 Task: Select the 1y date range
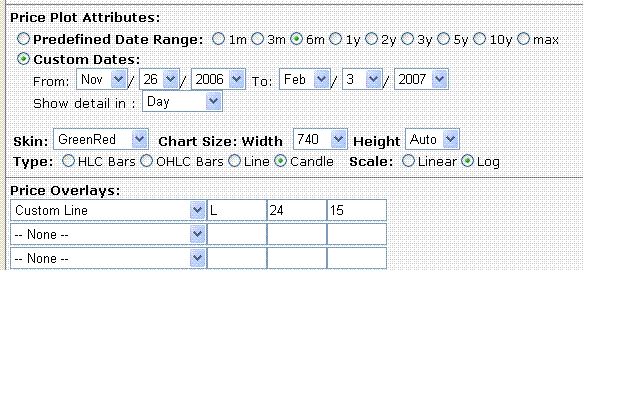click(x=336, y=39)
